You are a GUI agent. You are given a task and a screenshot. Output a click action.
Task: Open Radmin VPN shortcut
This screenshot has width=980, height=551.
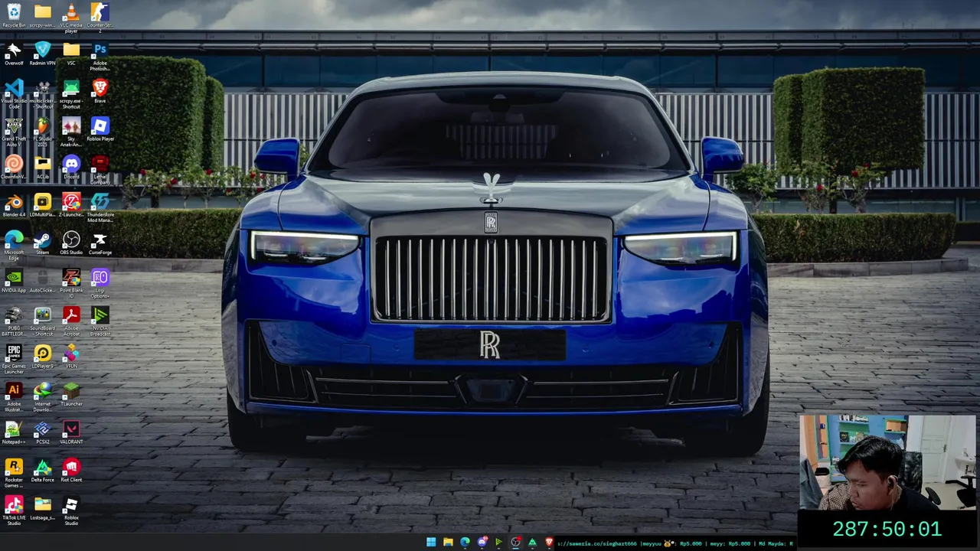pos(42,54)
